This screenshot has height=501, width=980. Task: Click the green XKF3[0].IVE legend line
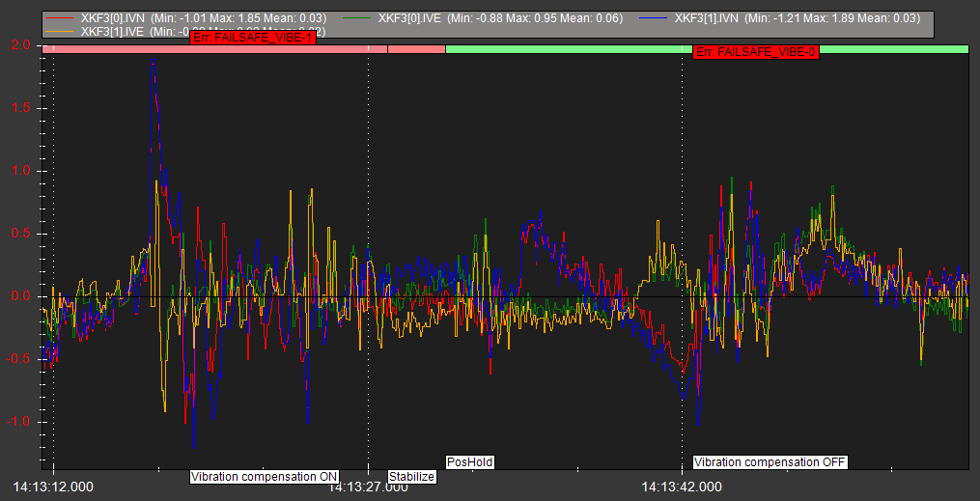(358, 18)
